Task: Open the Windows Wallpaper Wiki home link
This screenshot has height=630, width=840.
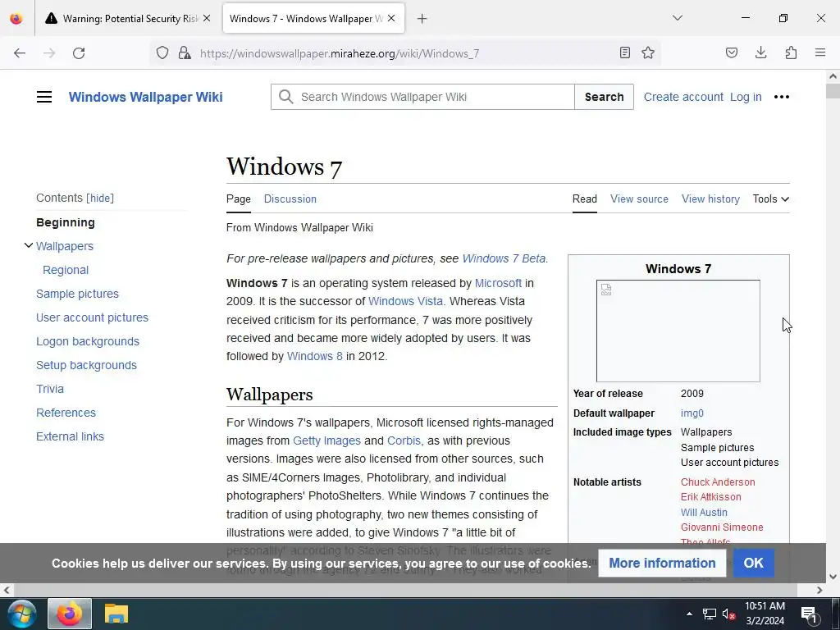Action: [146, 97]
